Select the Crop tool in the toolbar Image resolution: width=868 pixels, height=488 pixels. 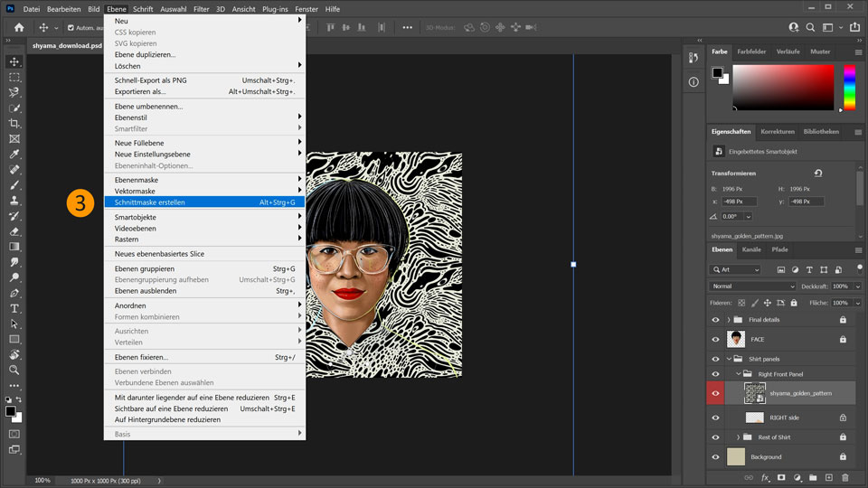click(14, 123)
